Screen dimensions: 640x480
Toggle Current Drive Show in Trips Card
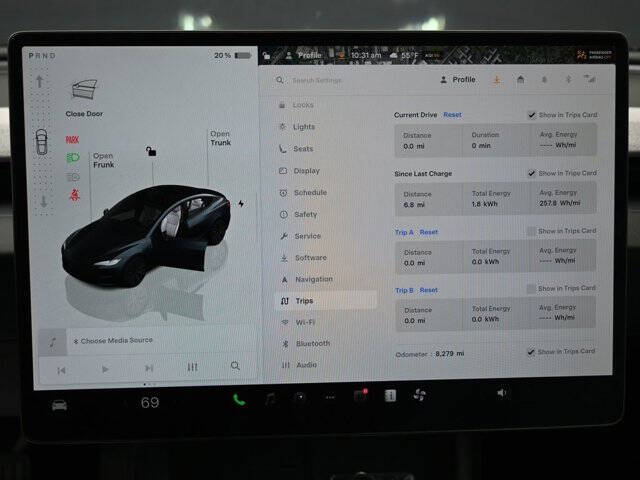point(531,115)
